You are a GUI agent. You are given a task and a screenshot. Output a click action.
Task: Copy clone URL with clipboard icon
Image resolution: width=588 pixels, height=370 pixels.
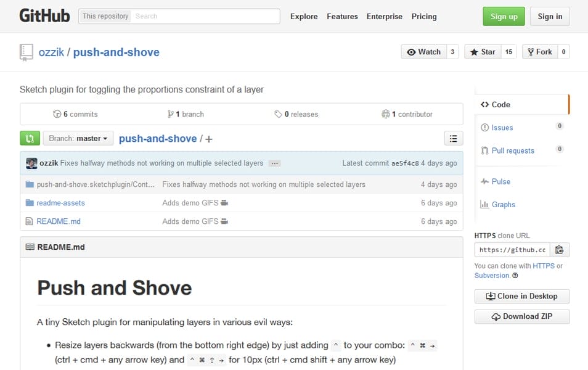click(559, 250)
